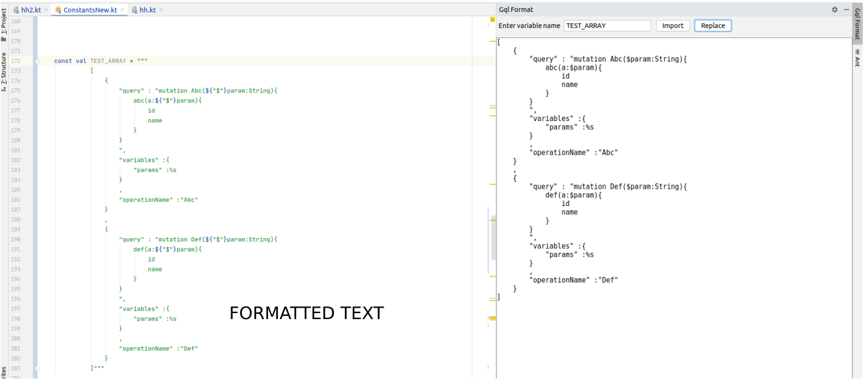Close the hh.kt editor tab
This screenshot has width=868, height=380.
click(161, 10)
